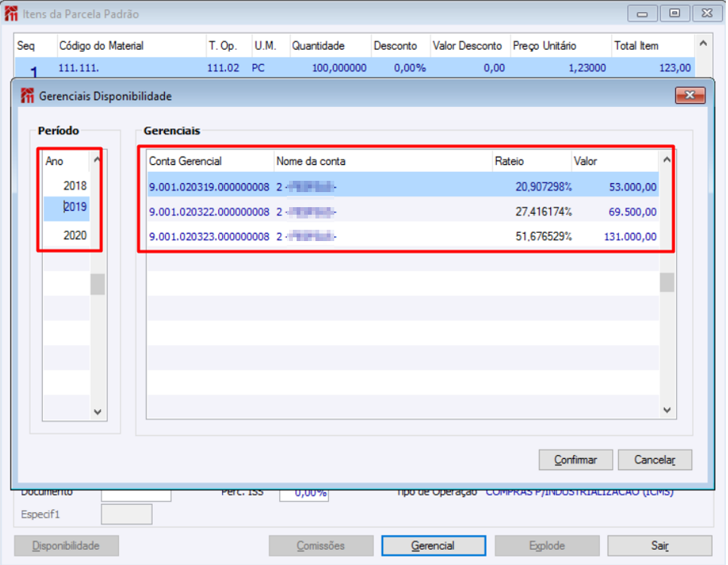Click total 123,00 in the item row

click(675, 68)
